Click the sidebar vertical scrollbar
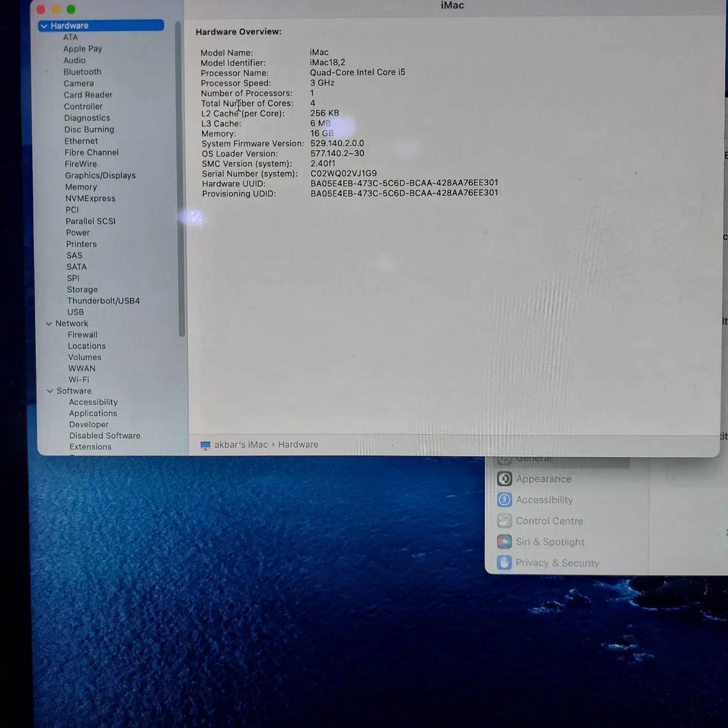 (x=181, y=180)
